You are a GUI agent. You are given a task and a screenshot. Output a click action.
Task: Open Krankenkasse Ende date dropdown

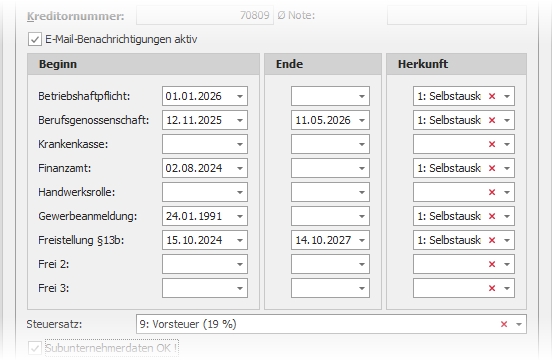click(362, 144)
